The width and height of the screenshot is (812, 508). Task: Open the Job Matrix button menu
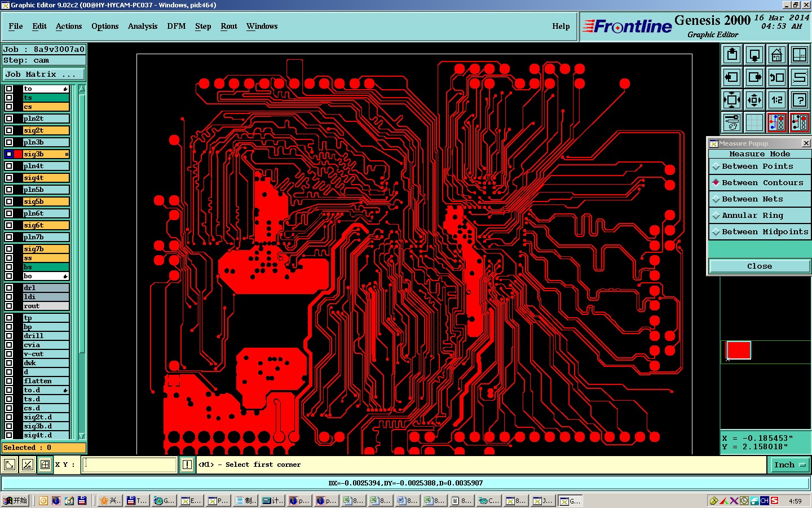(44, 75)
